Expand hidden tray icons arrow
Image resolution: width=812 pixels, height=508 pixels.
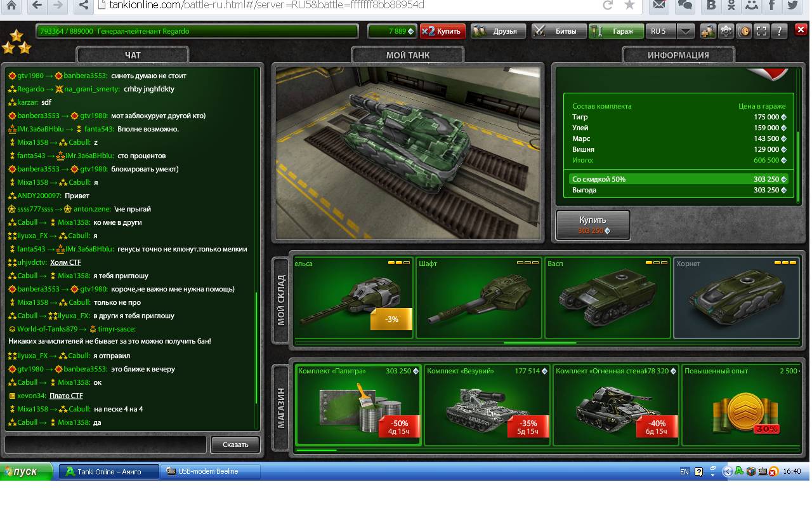(x=728, y=471)
